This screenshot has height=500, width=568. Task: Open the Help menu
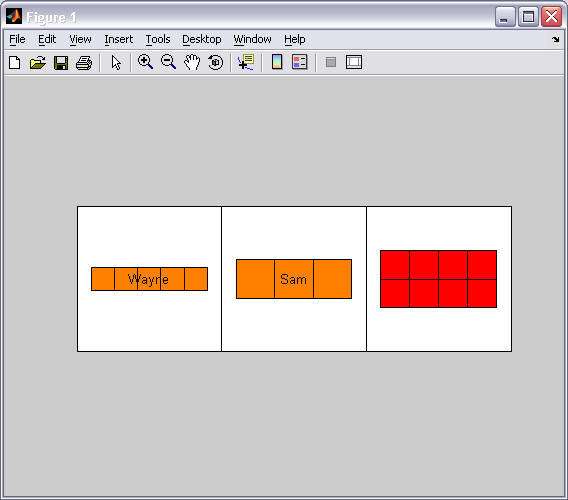[295, 39]
